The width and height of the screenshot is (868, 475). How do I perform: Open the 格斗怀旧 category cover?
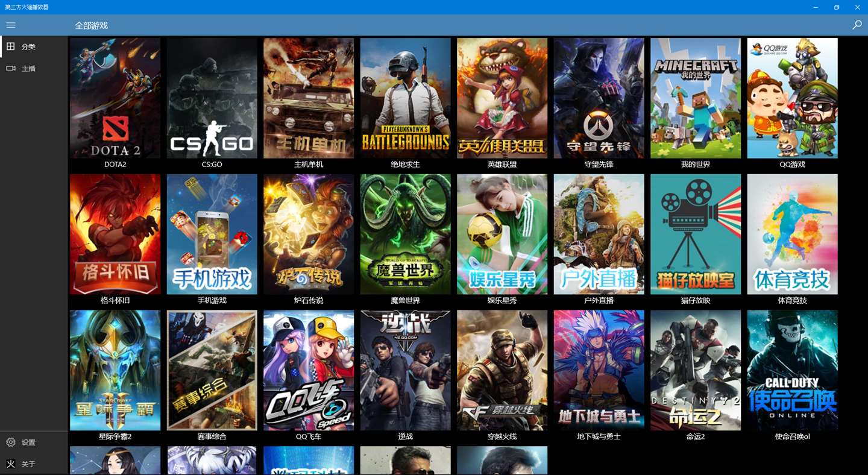coord(115,234)
